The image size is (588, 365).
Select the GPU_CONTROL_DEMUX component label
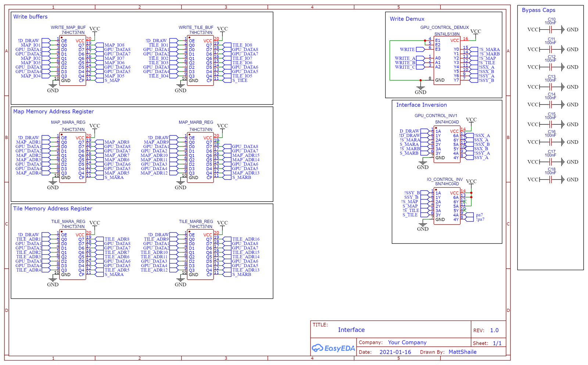pyautogui.click(x=444, y=28)
